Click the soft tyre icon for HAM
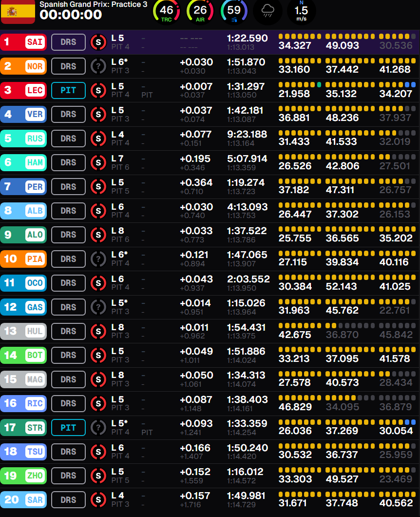Image resolution: width=420 pixels, height=517 pixels. tap(98, 162)
